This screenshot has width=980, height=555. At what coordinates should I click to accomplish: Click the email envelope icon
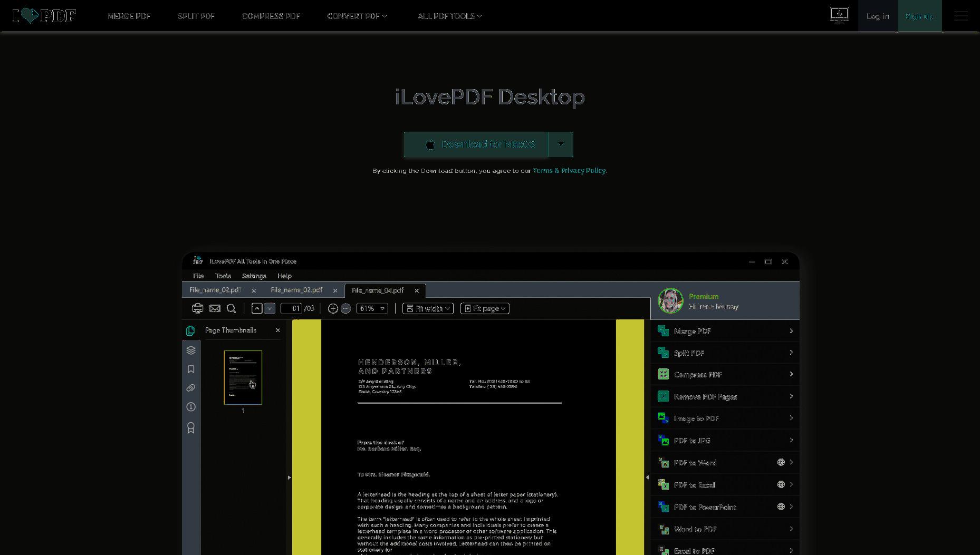click(215, 308)
